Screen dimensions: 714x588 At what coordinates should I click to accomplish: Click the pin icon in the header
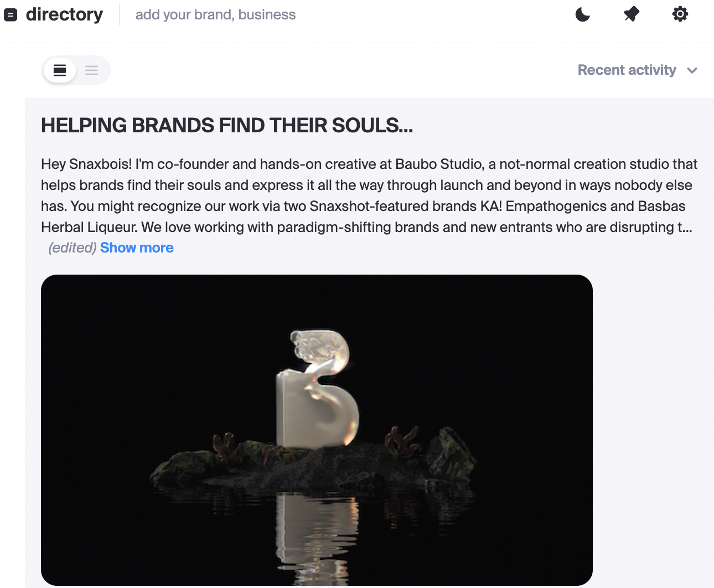[632, 14]
